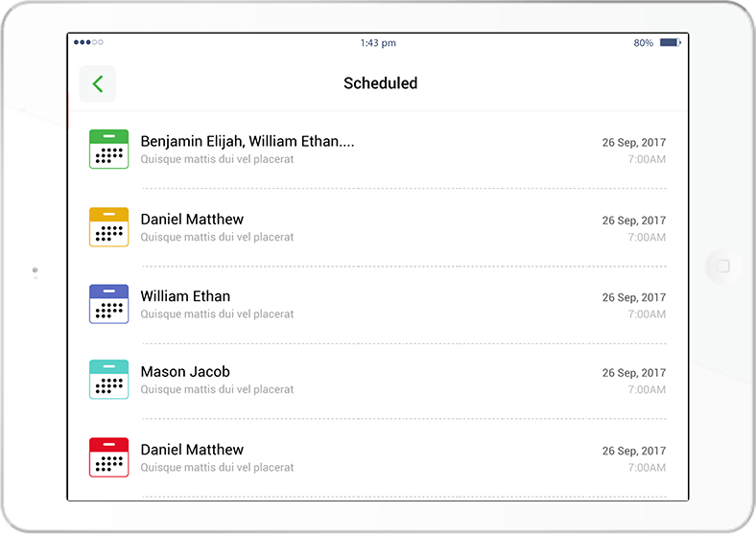This screenshot has width=756, height=535.
Task: Tap the battery icon in status bar
Action: click(670, 43)
